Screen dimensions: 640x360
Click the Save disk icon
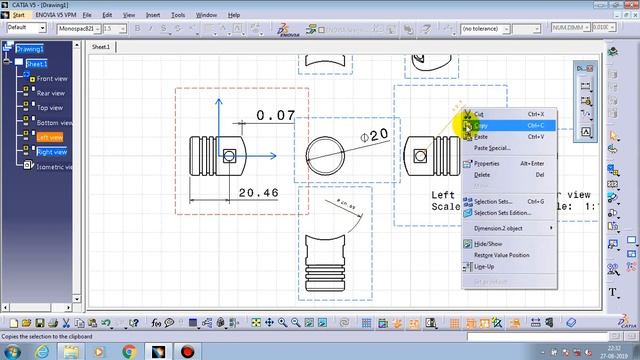(40, 323)
